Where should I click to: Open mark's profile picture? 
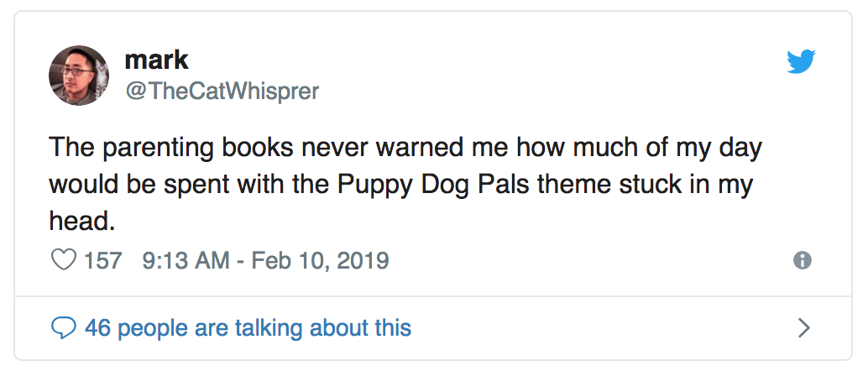pos(79,76)
